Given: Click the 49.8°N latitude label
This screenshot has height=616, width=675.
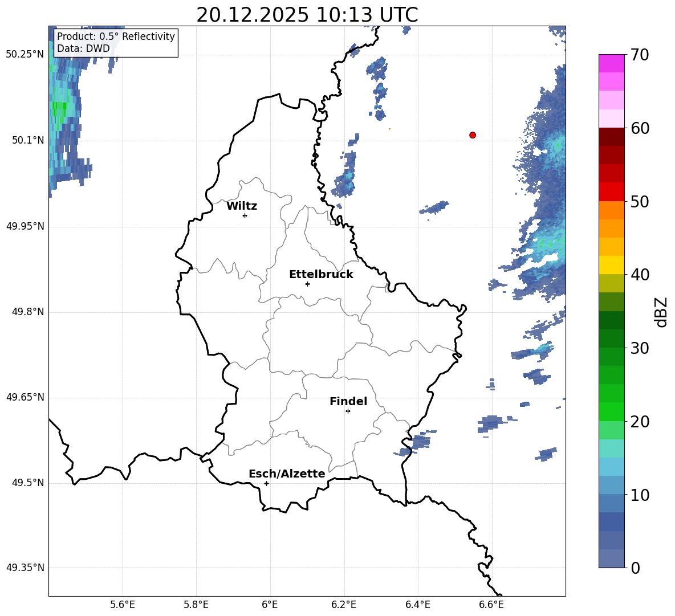Looking at the screenshot, I should (28, 312).
